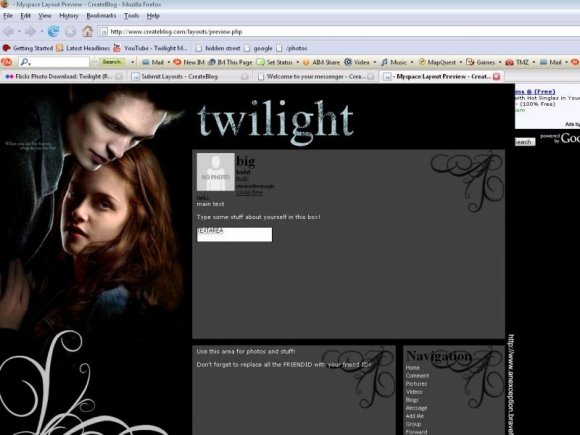Click the first Mail toolbar button

pos(153,62)
